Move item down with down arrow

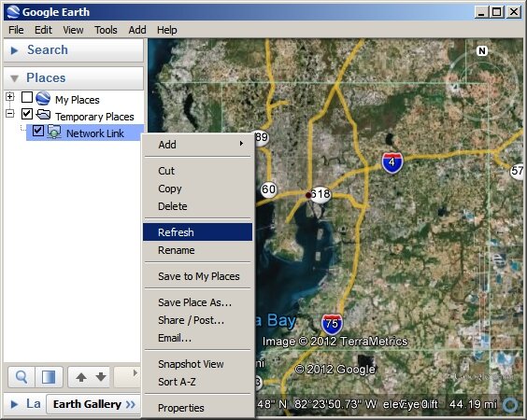click(x=101, y=377)
